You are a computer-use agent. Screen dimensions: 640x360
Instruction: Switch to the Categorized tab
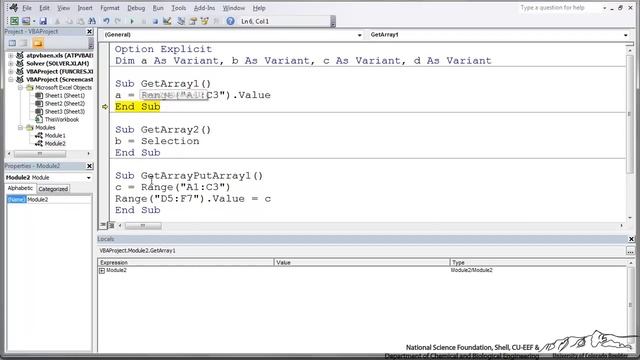pyautogui.click(x=53, y=189)
